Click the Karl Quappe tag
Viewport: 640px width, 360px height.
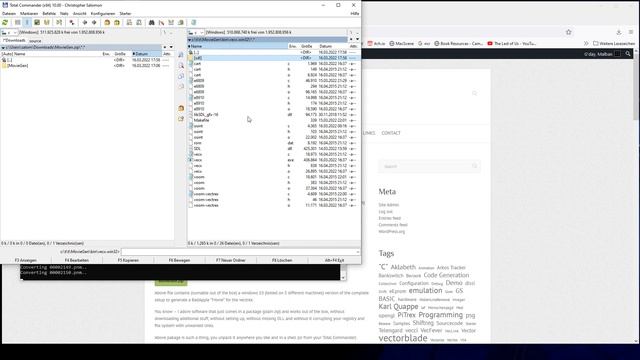click(398, 307)
